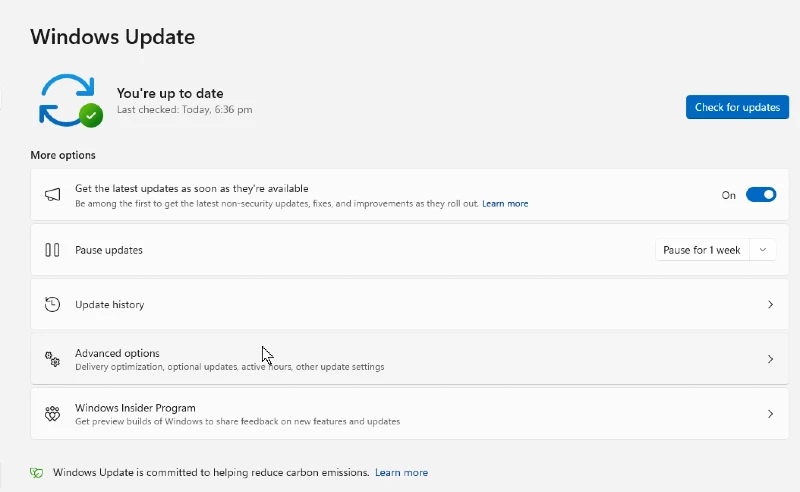800x492 pixels.
Task: Open Update history via its chevron
Action: point(770,305)
